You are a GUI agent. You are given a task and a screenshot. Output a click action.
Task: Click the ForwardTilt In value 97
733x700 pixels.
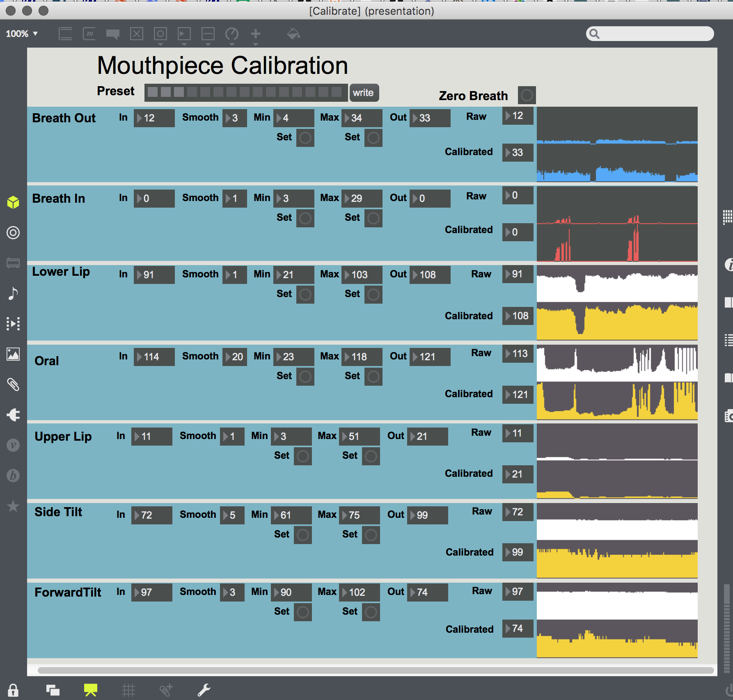point(151,592)
